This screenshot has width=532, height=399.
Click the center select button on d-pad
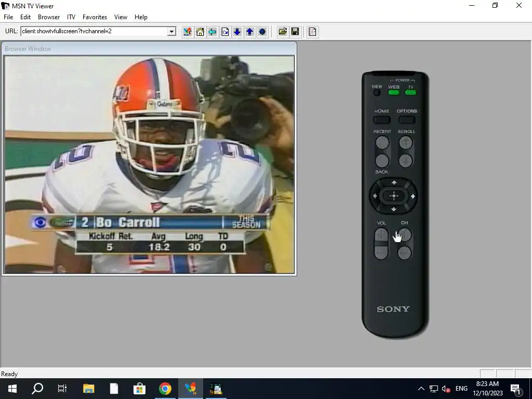394,196
